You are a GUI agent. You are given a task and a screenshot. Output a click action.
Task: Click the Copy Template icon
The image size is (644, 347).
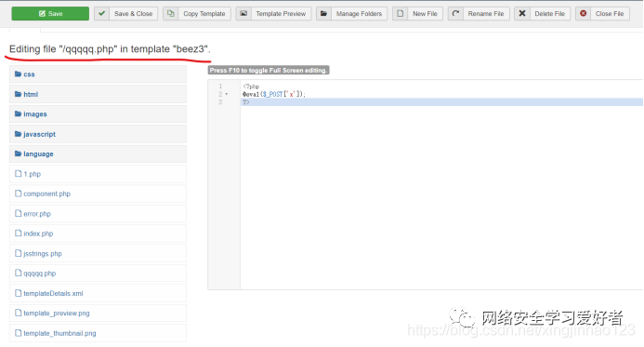click(x=170, y=14)
